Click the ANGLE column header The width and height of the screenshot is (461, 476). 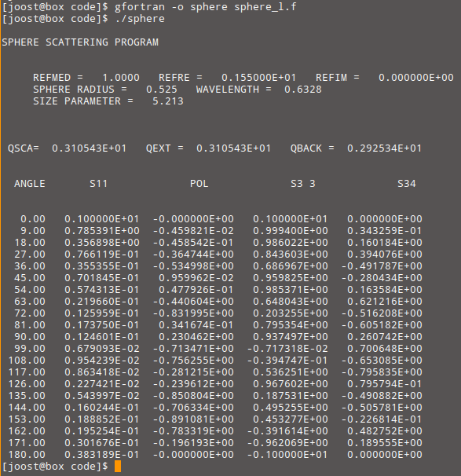click(30, 184)
